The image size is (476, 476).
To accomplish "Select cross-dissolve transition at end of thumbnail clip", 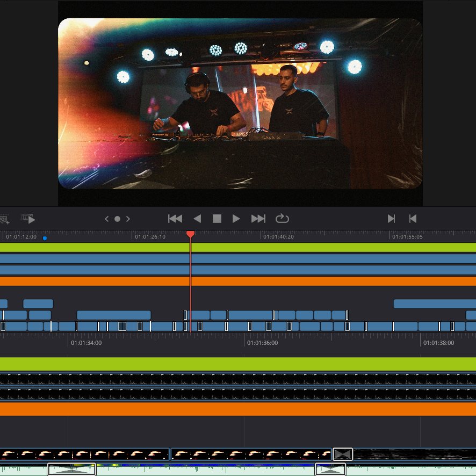I will (343, 454).
